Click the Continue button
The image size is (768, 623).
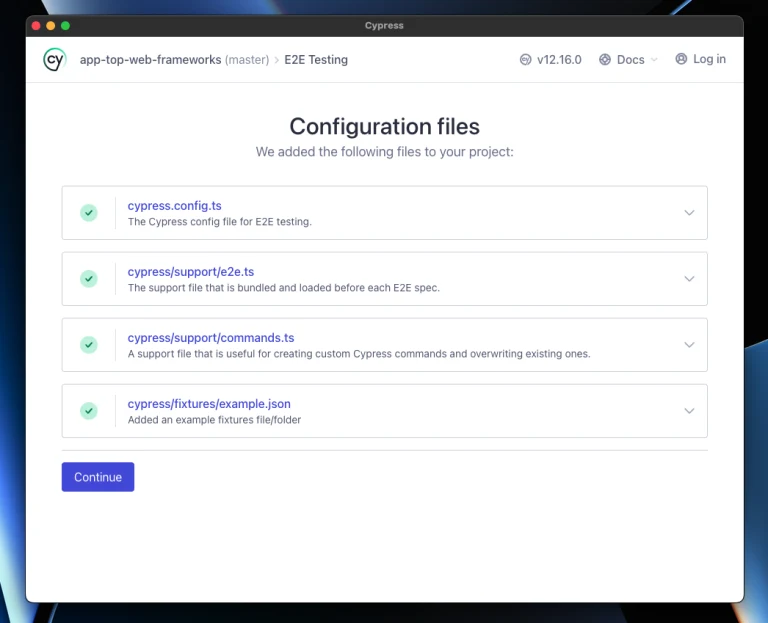(98, 477)
